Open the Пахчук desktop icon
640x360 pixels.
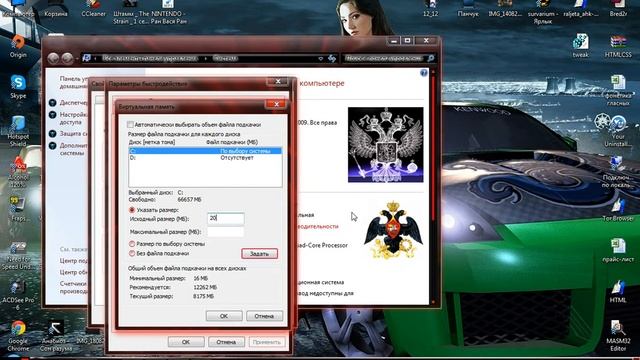(x=468, y=9)
